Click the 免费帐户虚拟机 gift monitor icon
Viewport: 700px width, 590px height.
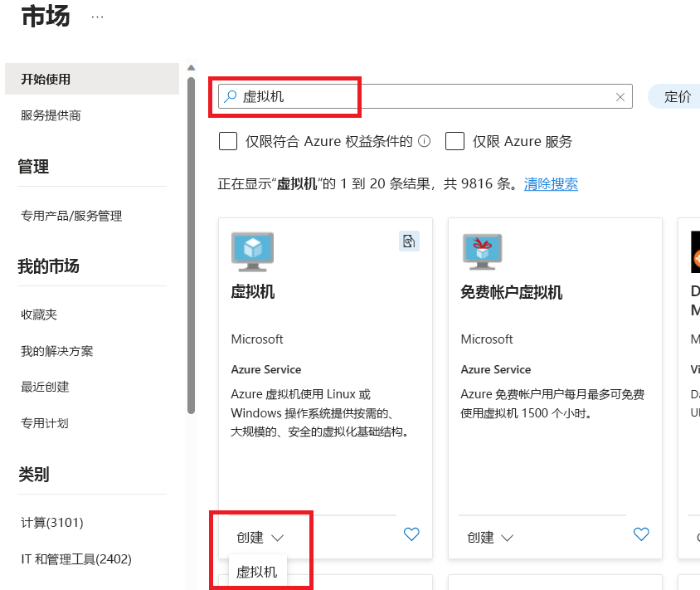coord(484,251)
